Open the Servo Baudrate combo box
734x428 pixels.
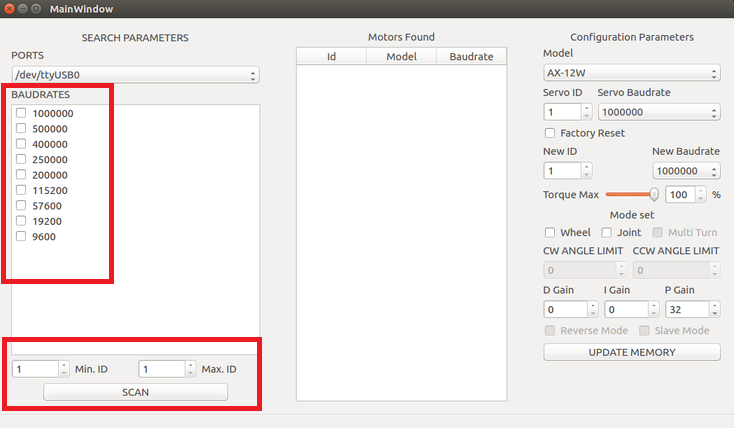(658, 112)
